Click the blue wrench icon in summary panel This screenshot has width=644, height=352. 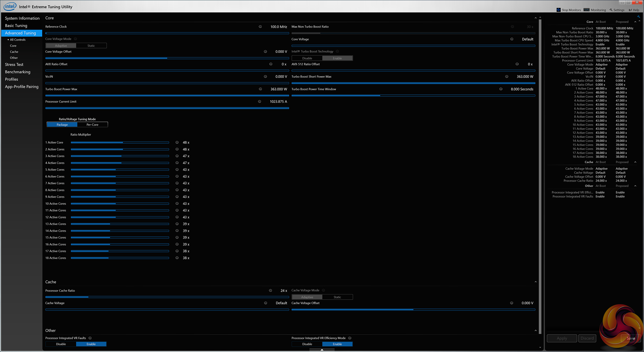coord(638,17)
